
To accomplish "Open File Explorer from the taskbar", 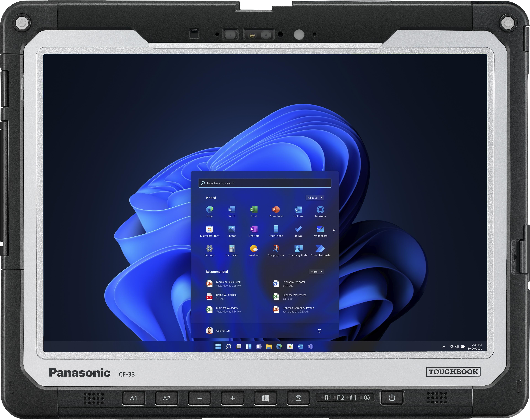I will point(269,347).
